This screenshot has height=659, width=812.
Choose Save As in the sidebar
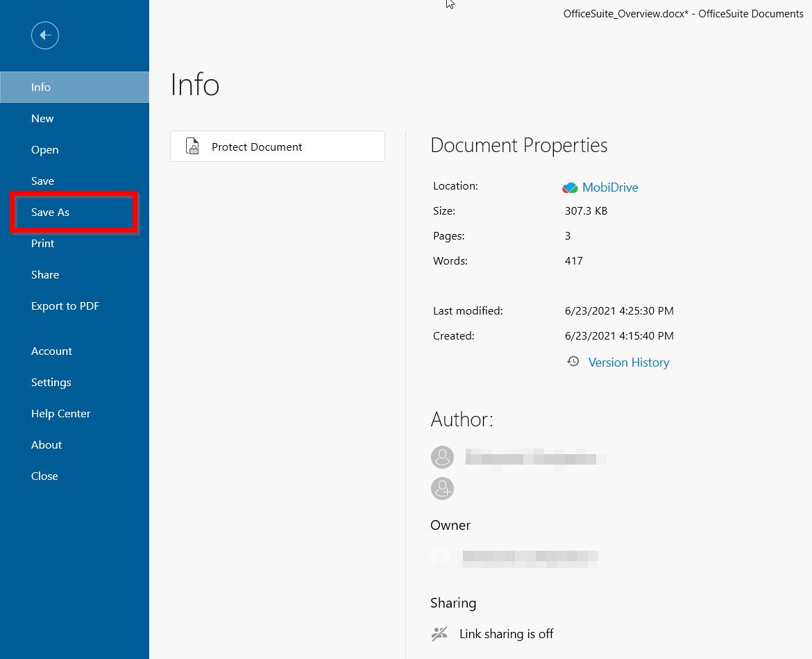coord(74,212)
